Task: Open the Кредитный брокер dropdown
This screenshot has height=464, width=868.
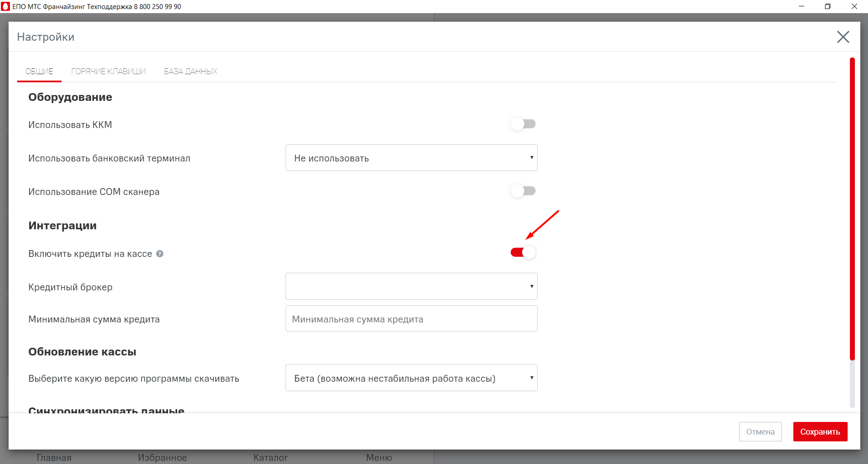Action: pyautogui.click(x=411, y=286)
